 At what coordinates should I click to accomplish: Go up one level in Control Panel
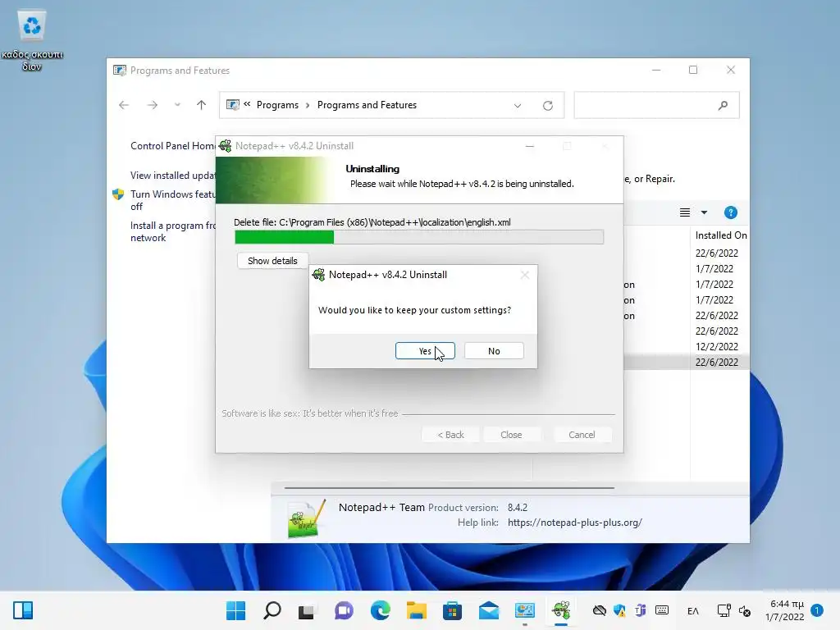click(202, 105)
